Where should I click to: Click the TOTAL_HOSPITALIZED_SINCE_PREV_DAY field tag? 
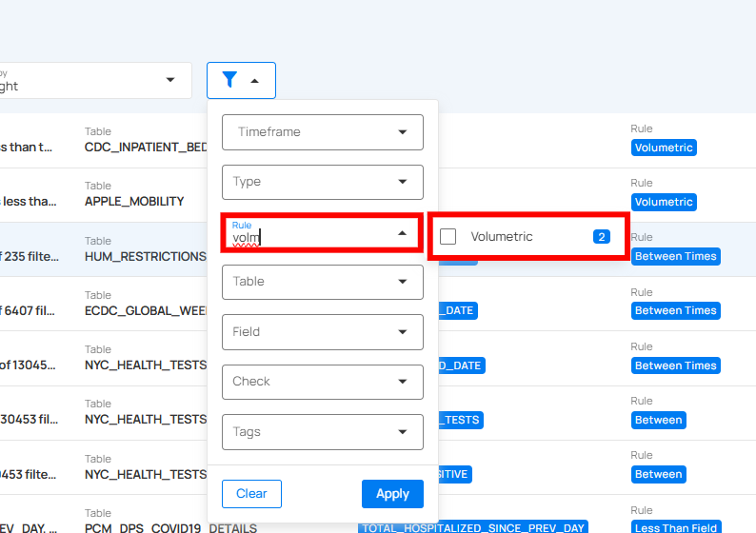(x=472, y=527)
